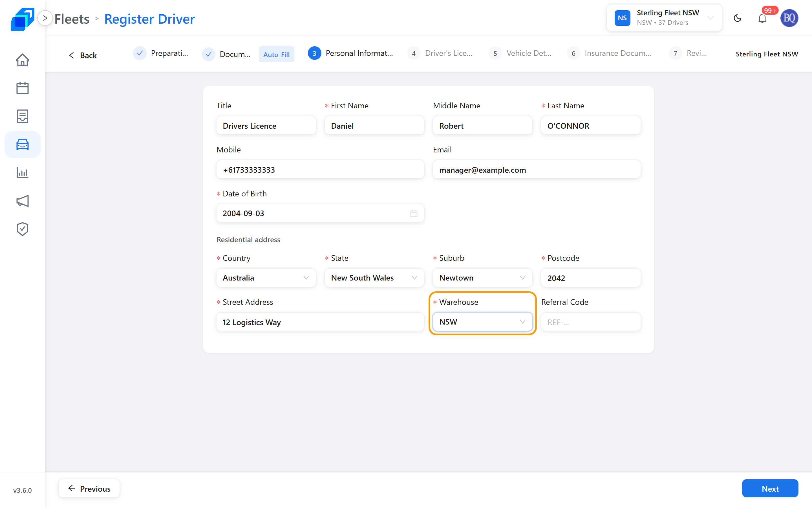Viewport: 812px width, 508px height.
Task: Open the Calendar sidebar icon
Action: click(x=23, y=88)
